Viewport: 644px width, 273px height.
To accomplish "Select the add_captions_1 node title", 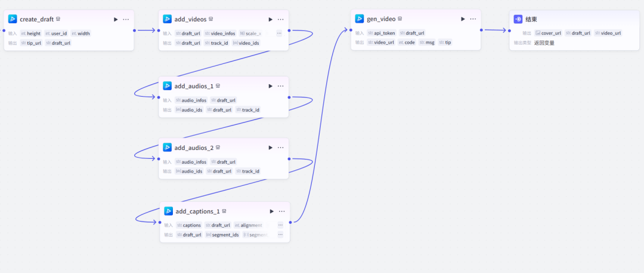I will coord(198,211).
